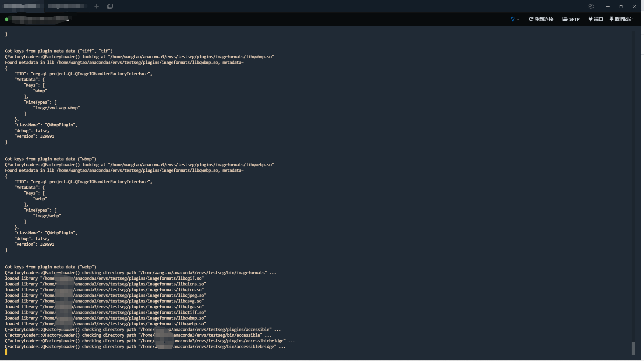The image size is (644, 361).
Task: Maximize the application window
Action: [x=621, y=6]
